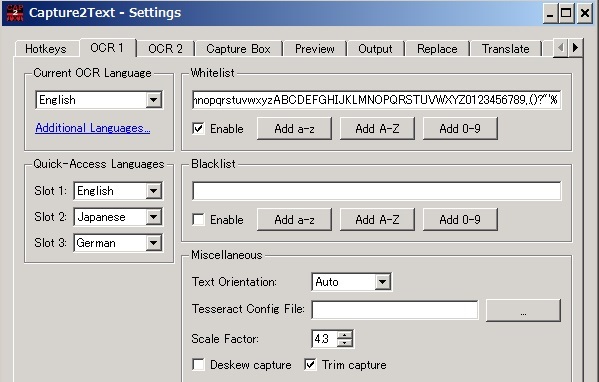Click Add a-z in Whitelist

[x=294, y=128]
